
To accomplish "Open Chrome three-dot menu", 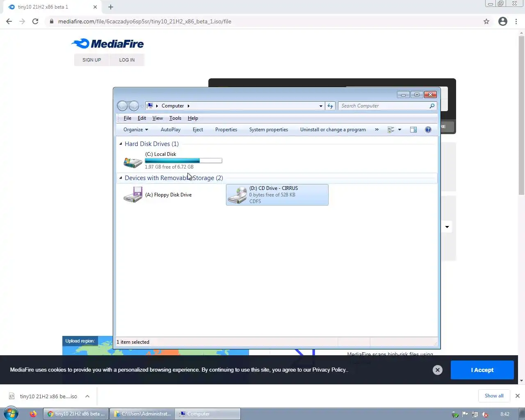I will coord(516,21).
